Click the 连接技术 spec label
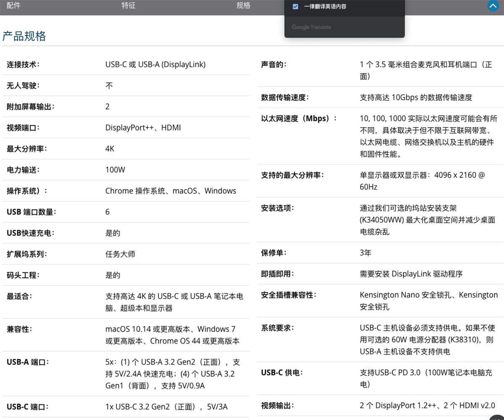 pos(23,65)
